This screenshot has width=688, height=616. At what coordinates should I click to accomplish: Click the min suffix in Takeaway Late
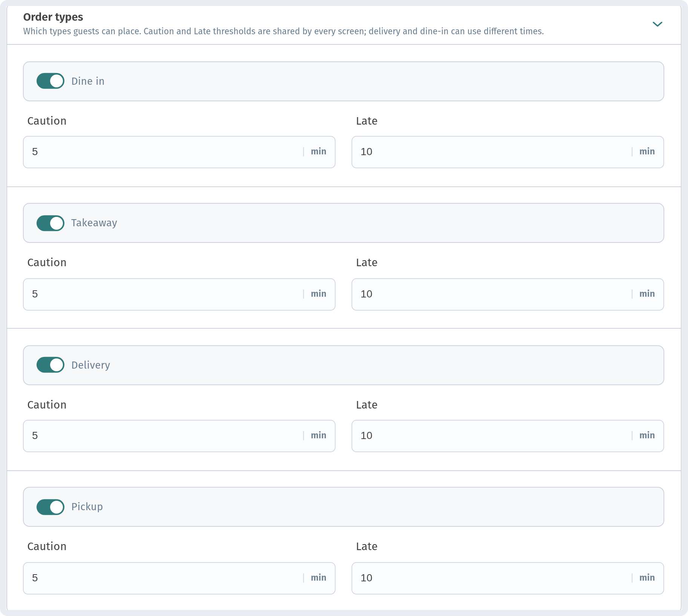pos(647,294)
